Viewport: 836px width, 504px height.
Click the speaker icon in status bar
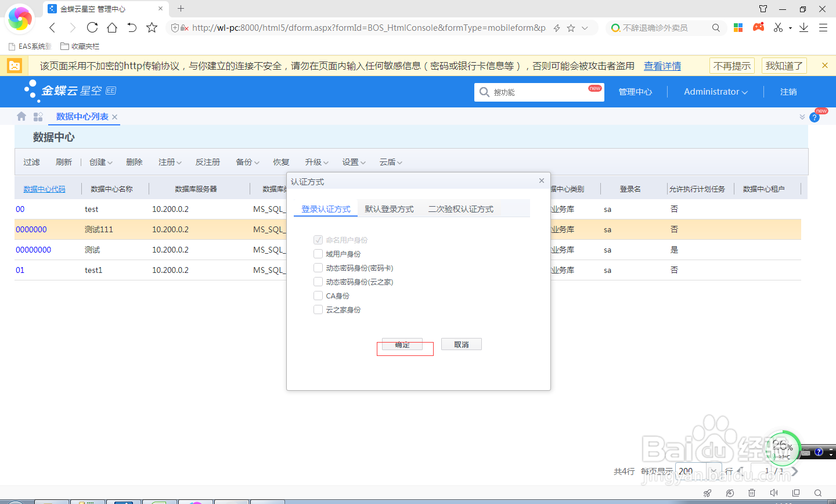[x=774, y=492]
